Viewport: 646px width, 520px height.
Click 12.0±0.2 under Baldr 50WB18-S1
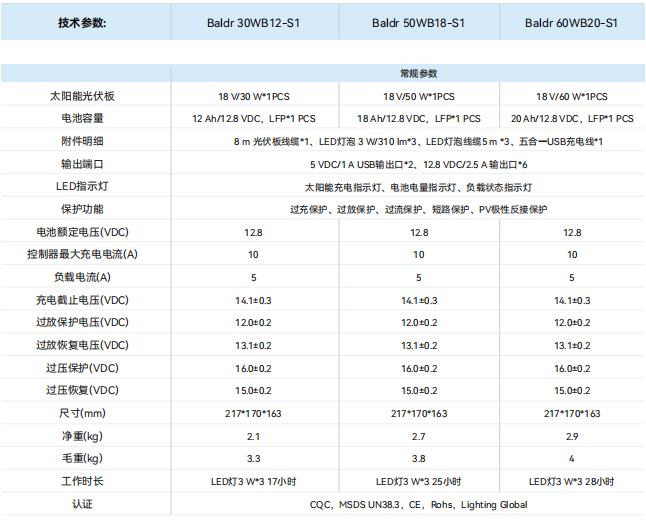(419, 323)
